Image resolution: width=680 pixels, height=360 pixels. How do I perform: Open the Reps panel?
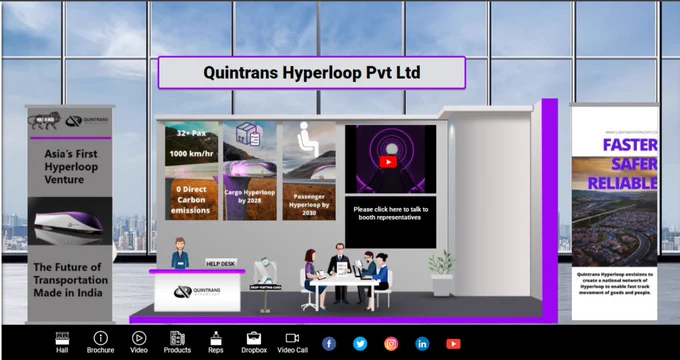tap(216, 342)
